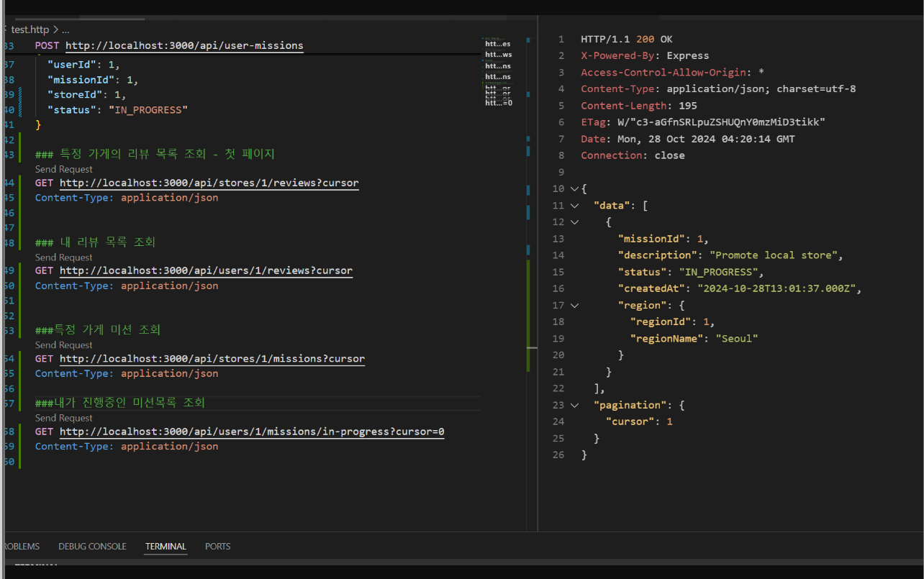924x579 pixels.
Task: Click the Connection: close header
Action: click(x=633, y=155)
